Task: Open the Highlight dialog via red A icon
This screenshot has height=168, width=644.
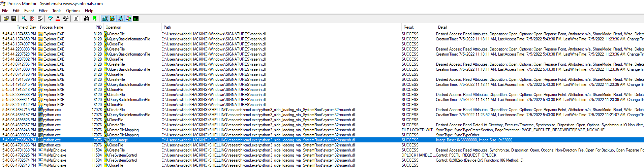Action: pos(58,19)
